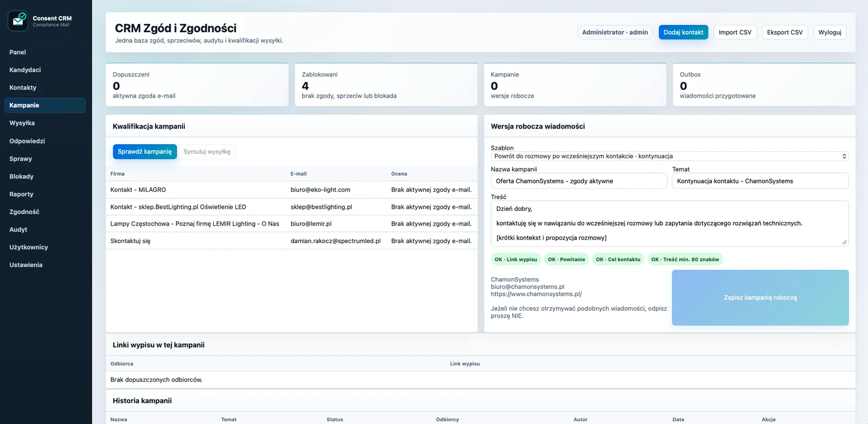This screenshot has height=424, width=868.
Task: Click the email damian.rakocz@spectrumled.pl
Action: [335, 241]
